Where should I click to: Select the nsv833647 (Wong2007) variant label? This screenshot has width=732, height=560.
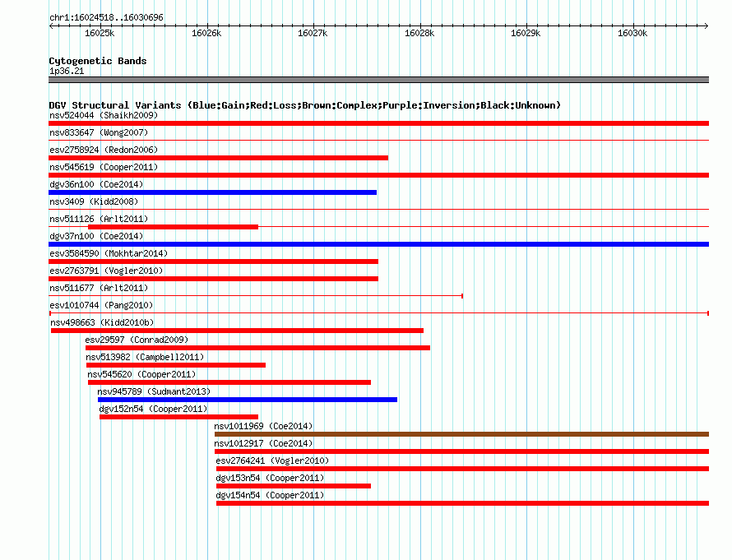coord(99,132)
